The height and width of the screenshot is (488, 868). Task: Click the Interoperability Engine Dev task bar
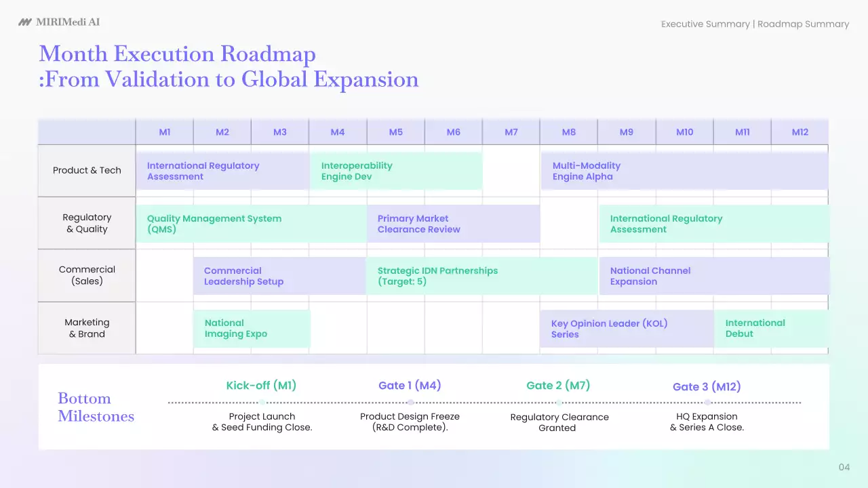click(396, 171)
